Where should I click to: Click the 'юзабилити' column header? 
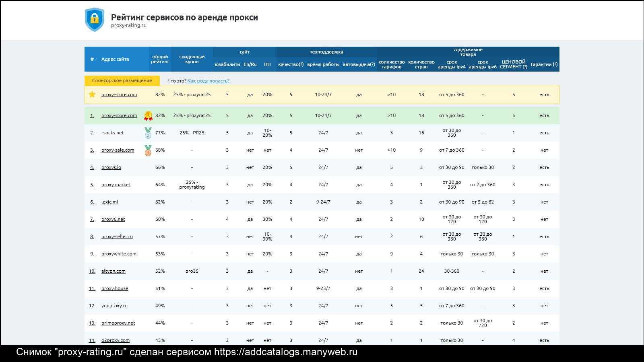click(x=227, y=64)
